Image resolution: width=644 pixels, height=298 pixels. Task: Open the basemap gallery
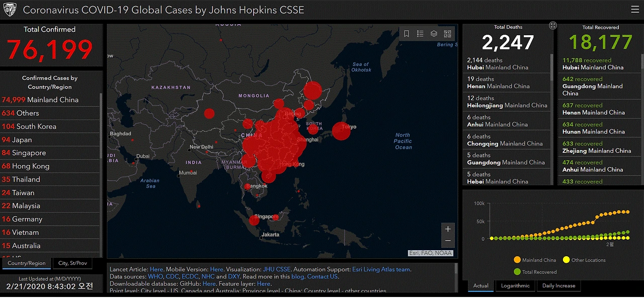pos(447,34)
